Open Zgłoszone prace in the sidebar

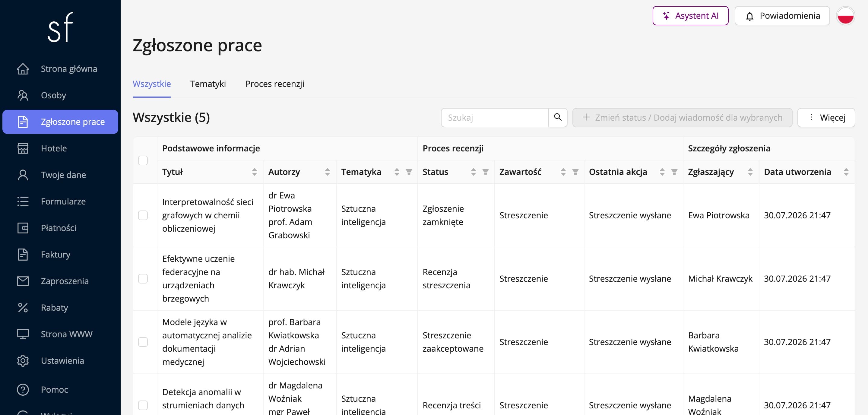60,122
